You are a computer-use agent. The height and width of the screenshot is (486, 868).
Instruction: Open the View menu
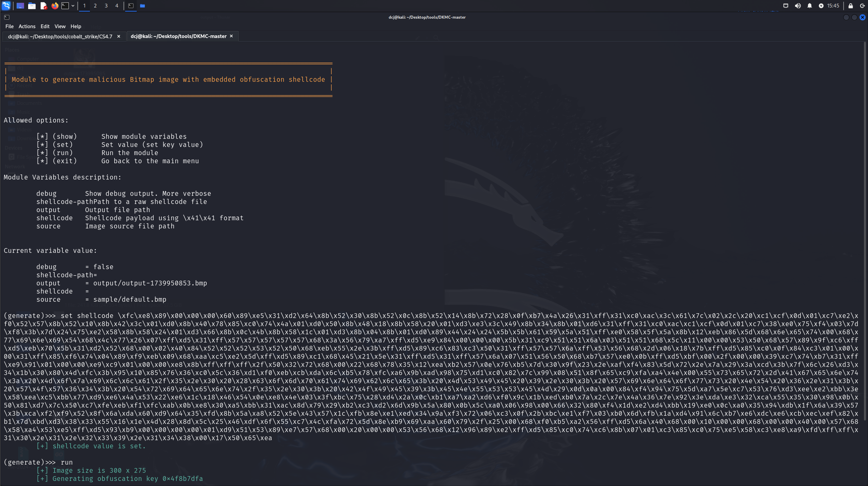60,26
